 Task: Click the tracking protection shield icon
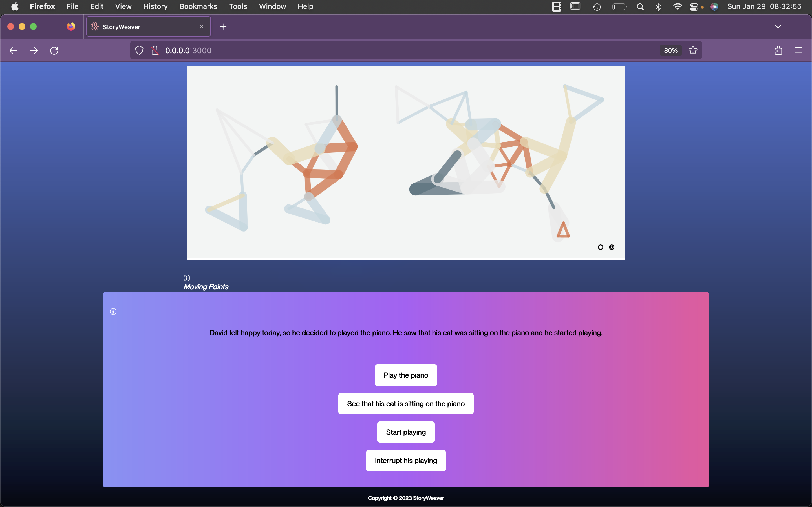139,51
